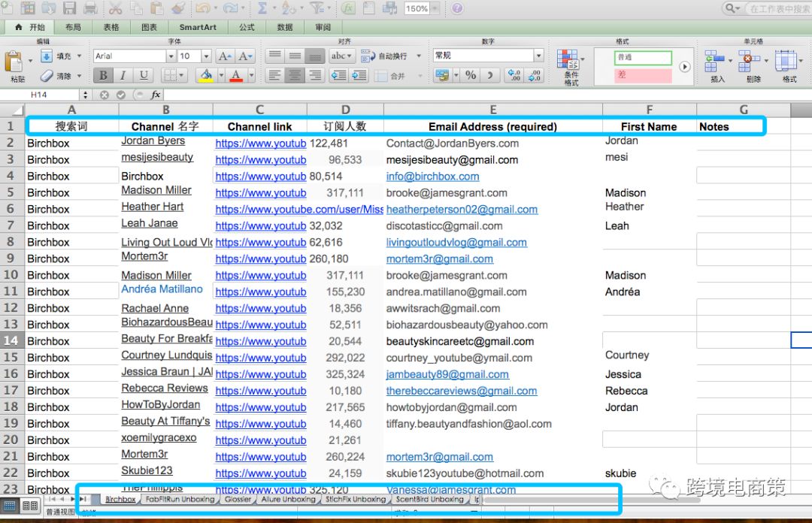Toggle middle vertical alignment
Image resolution: width=812 pixels, height=523 pixels.
tap(295, 56)
